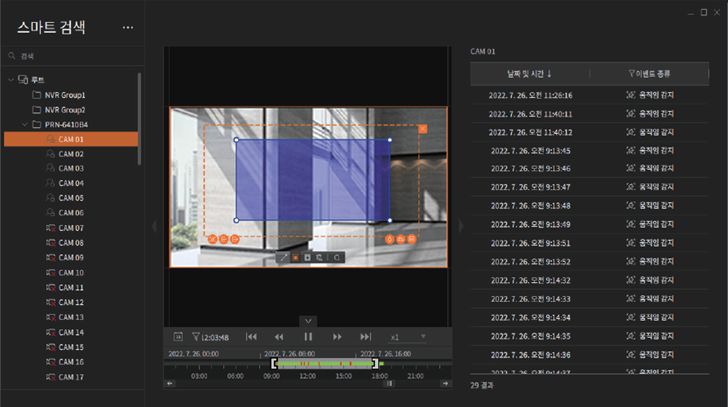The height and width of the screenshot is (407, 728).
Task: Pause the video playback
Action: point(308,337)
